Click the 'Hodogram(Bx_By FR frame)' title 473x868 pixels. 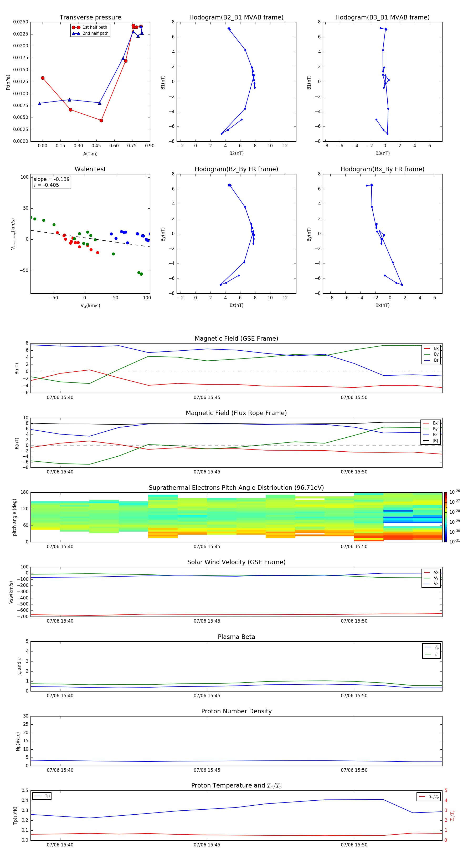(382, 169)
